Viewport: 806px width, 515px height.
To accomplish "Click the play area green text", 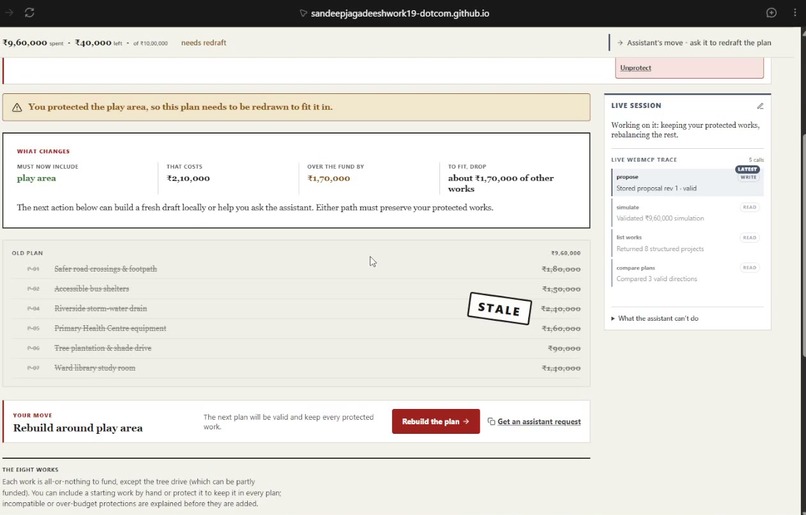I will pyautogui.click(x=36, y=178).
